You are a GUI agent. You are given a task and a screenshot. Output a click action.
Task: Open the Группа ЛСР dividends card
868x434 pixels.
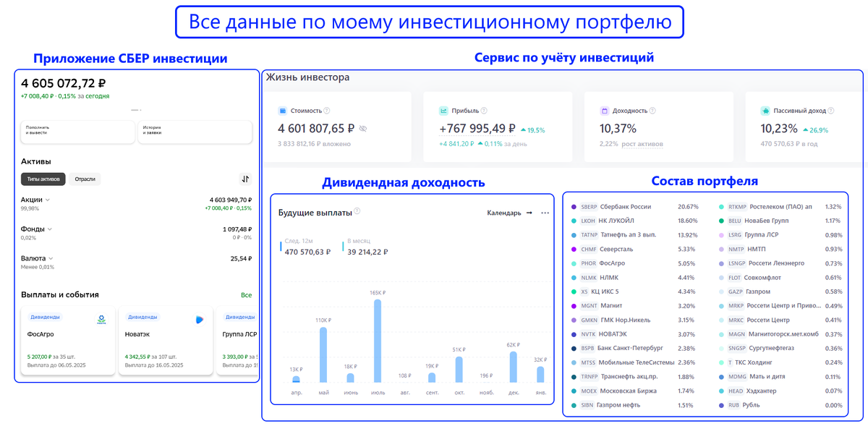(237, 340)
